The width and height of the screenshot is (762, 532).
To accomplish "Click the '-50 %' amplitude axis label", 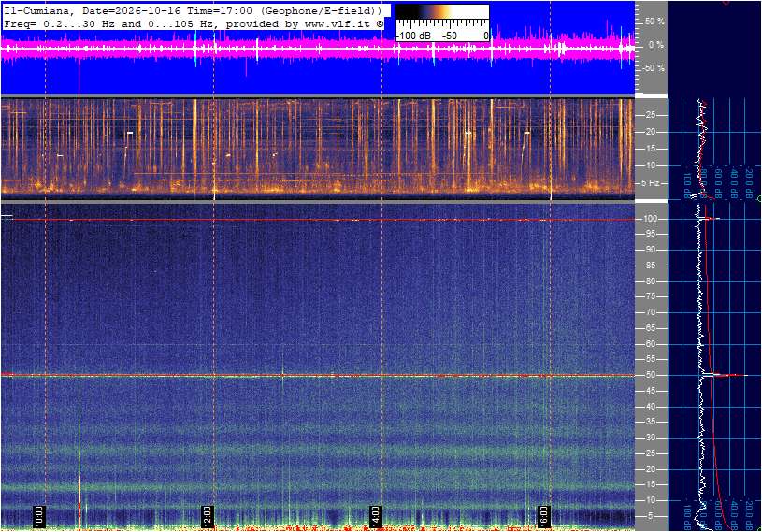I will 654,68.
